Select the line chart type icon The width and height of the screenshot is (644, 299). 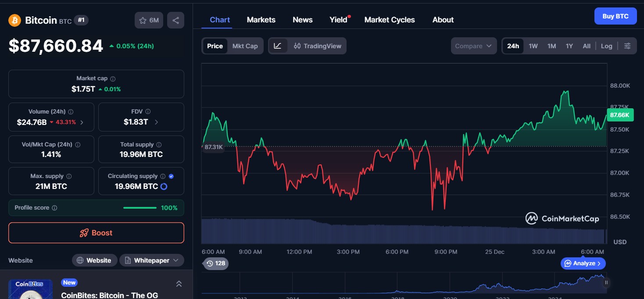(278, 46)
